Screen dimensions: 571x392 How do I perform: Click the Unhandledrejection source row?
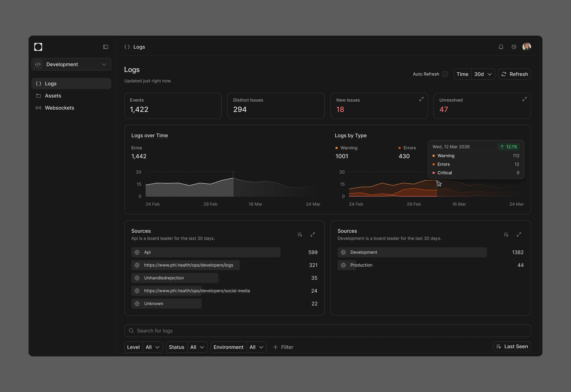[224, 278]
